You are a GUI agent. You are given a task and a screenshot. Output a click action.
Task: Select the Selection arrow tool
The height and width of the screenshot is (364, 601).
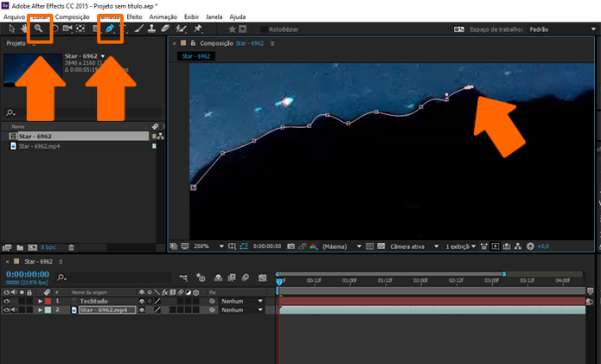12,29
